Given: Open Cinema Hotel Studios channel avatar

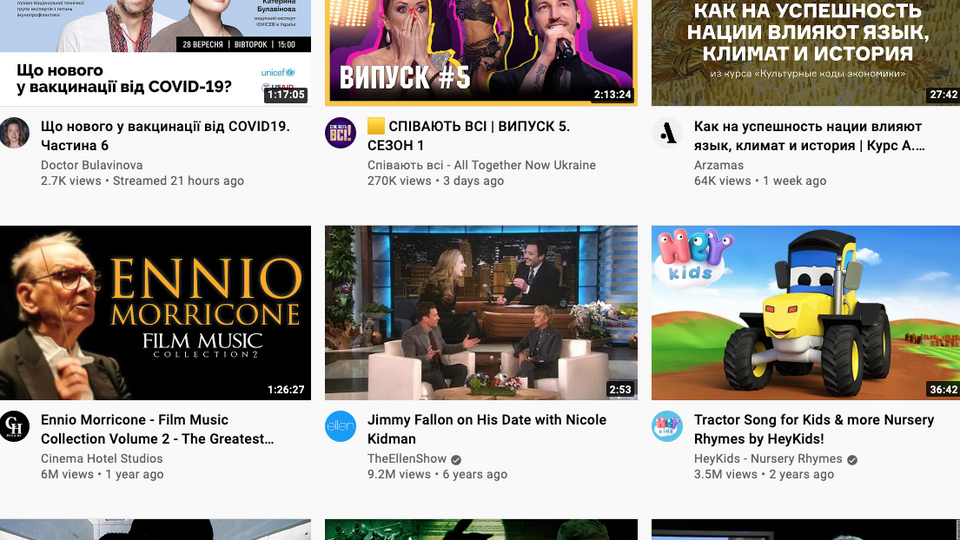Looking at the screenshot, I should click(15, 426).
